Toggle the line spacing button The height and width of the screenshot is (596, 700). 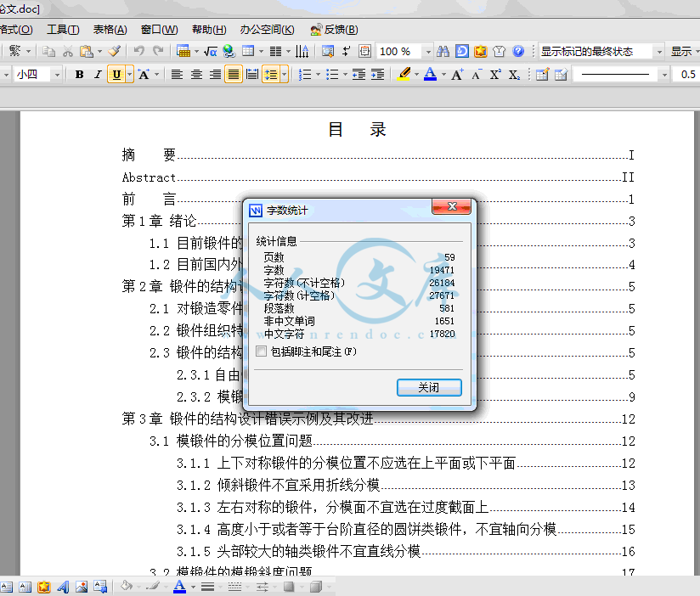pos(271,75)
